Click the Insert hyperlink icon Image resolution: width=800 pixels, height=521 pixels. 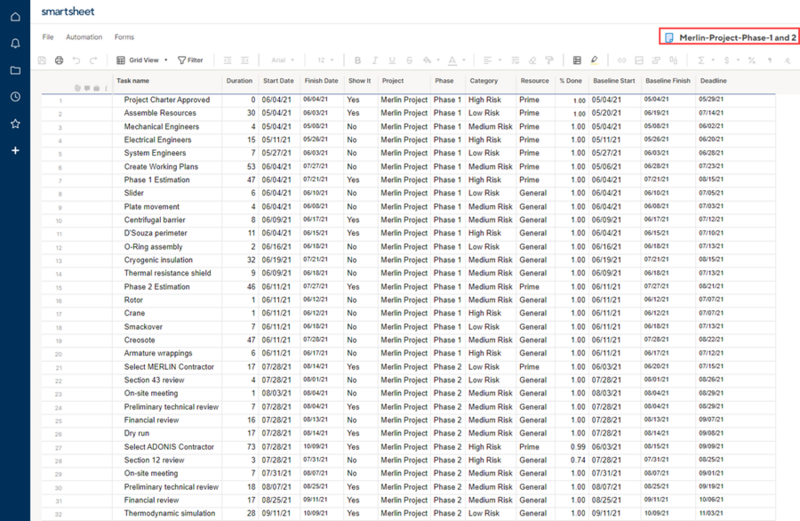click(621, 60)
